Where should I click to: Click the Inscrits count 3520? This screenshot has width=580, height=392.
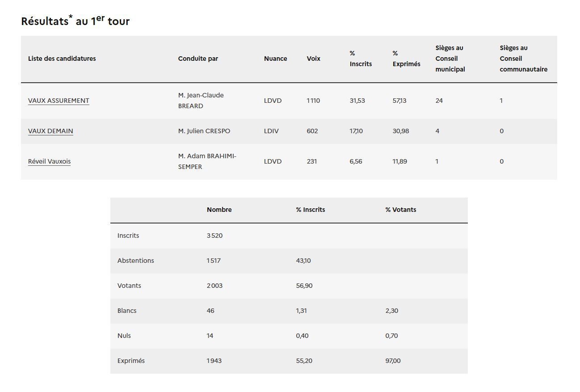214,236
